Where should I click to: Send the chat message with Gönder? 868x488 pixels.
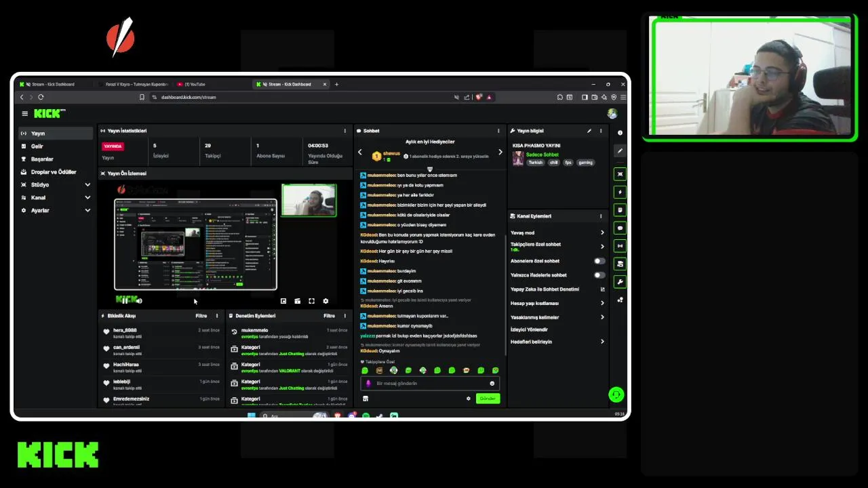pos(488,399)
